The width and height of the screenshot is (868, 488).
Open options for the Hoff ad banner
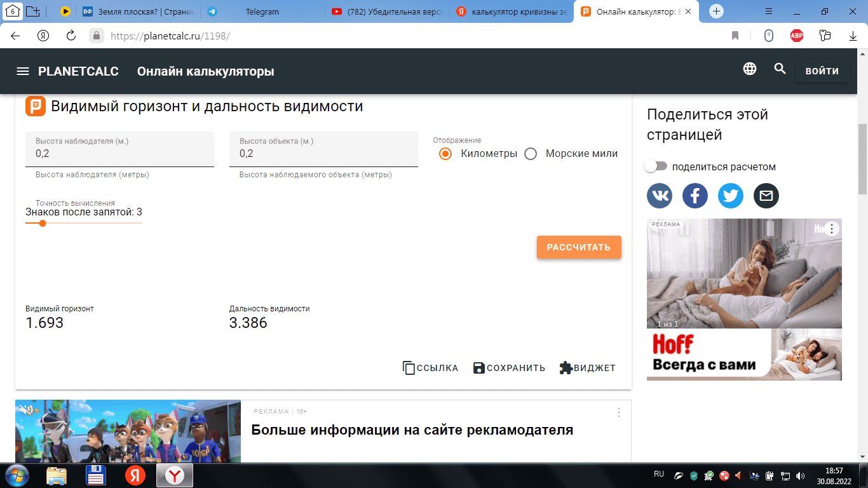coord(832,229)
